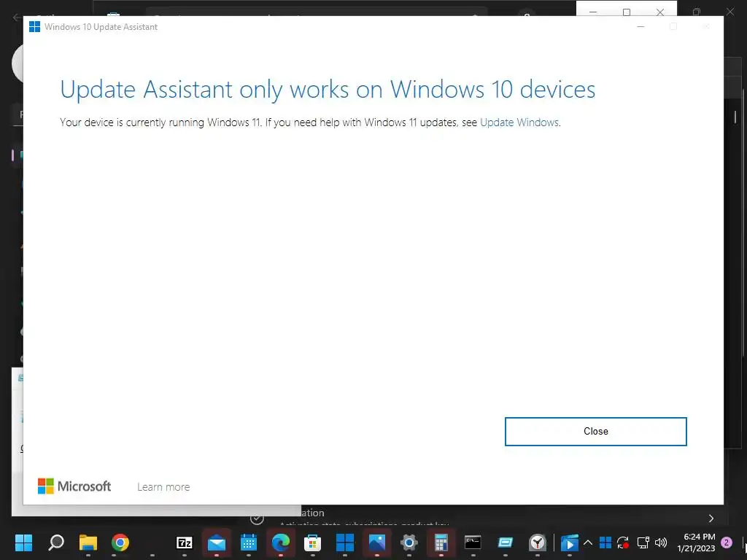Click the Windows logo tray icon
747x560 pixels.
605,542
